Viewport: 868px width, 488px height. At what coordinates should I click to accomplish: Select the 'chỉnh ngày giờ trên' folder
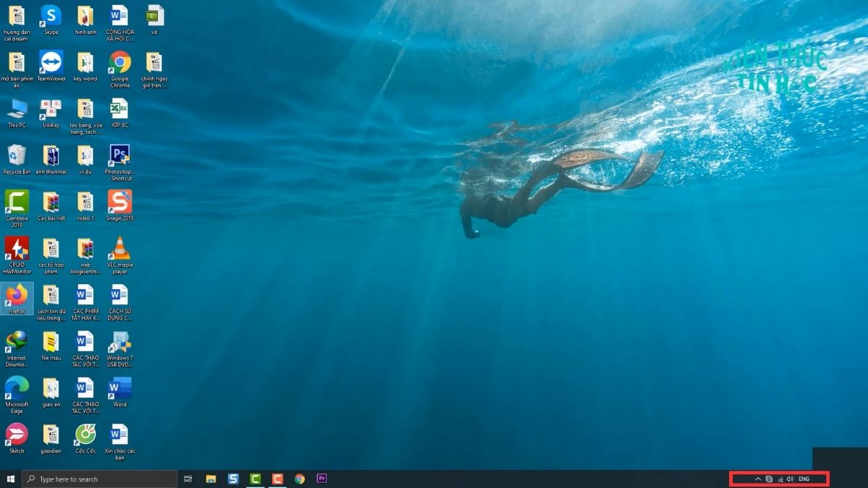click(154, 69)
